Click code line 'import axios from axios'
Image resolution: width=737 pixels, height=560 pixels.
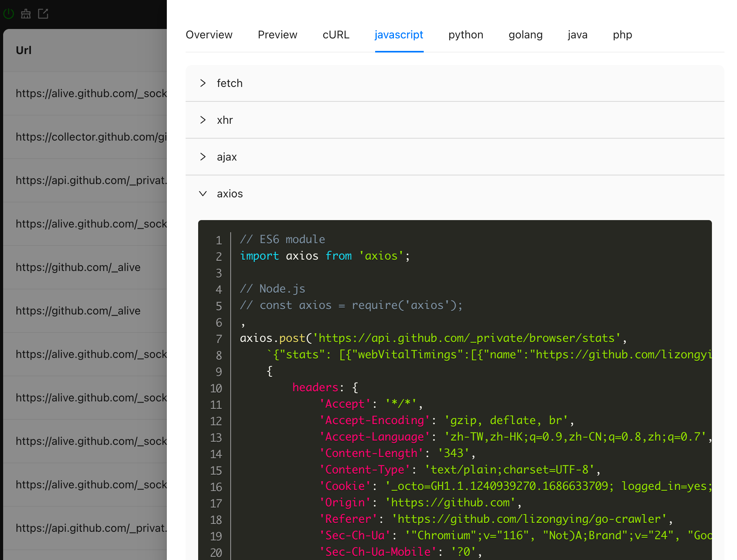[x=325, y=256]
